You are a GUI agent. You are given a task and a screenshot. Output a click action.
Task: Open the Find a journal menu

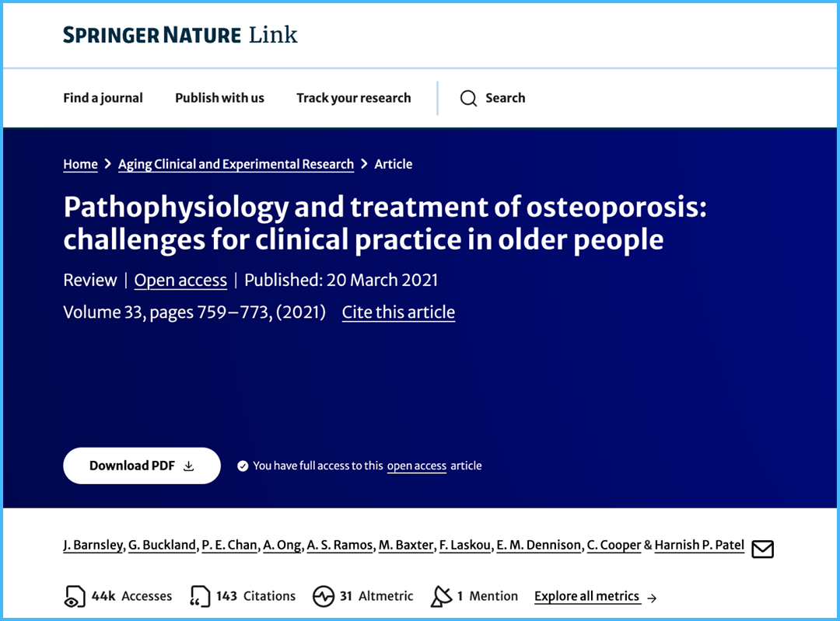tap(103, 98)
